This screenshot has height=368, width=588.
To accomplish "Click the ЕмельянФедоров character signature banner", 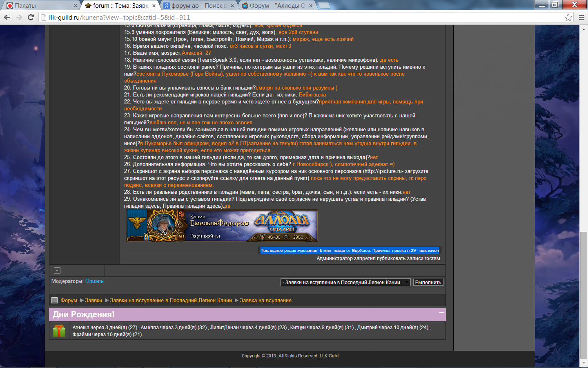I will tap(222, 226).
